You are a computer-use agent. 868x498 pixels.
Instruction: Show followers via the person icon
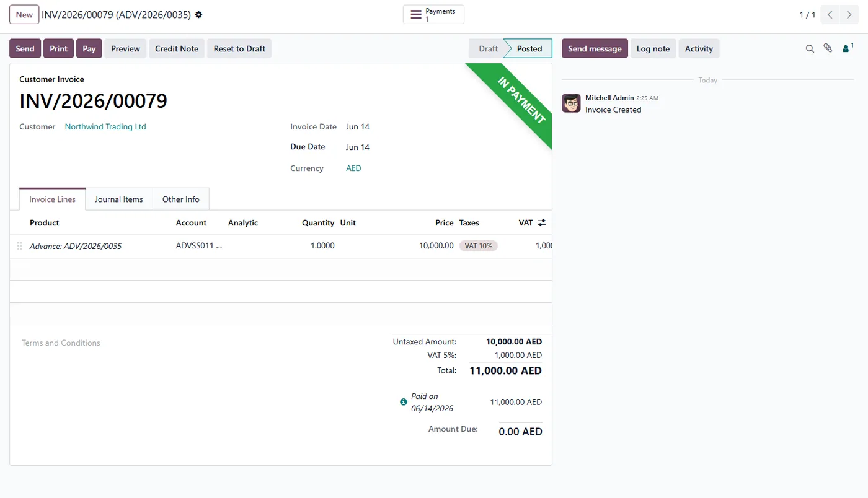pos(848,48)
